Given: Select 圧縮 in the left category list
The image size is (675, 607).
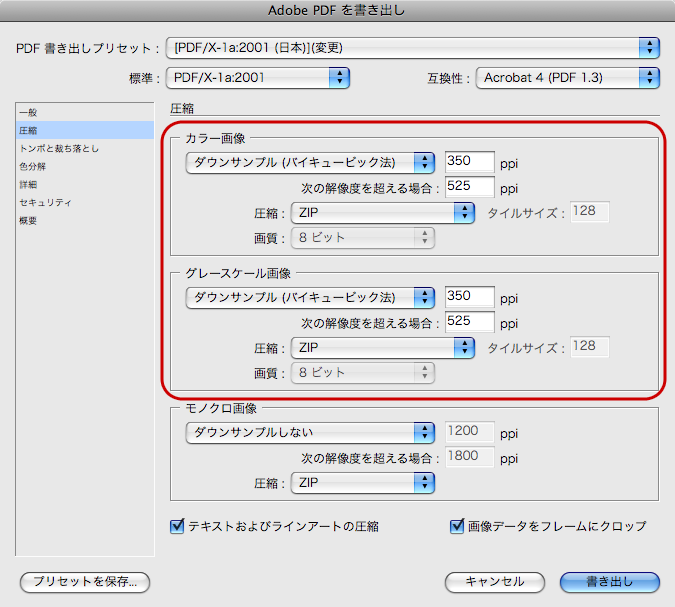Looking at the screenshot, I should (x=85, y=130).
